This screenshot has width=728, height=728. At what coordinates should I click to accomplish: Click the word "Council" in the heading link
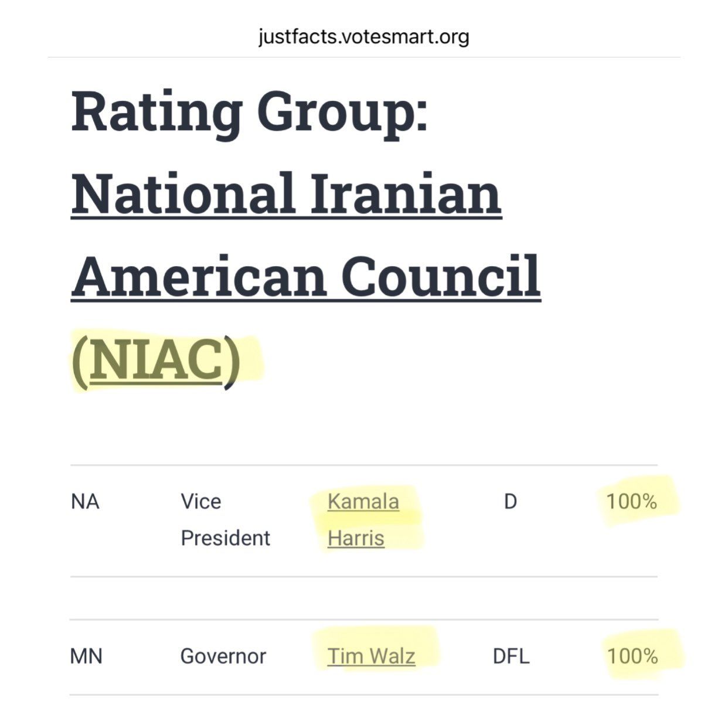pos(440,275)
